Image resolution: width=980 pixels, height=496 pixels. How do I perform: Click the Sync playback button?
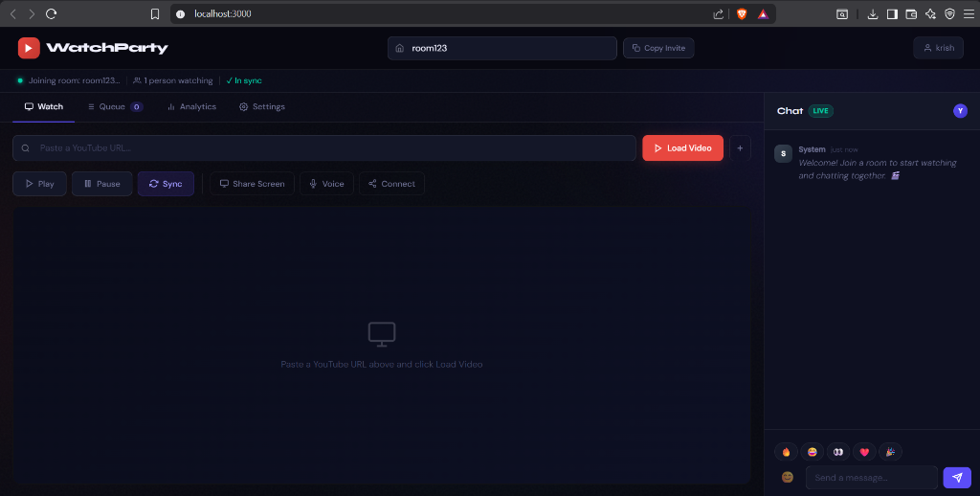[x=166, y=184]
